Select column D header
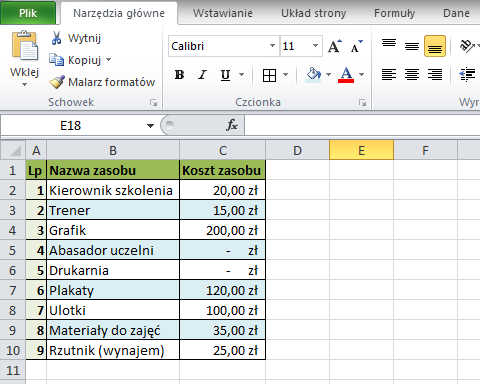480x384 pixels. [x=297, y=150]
